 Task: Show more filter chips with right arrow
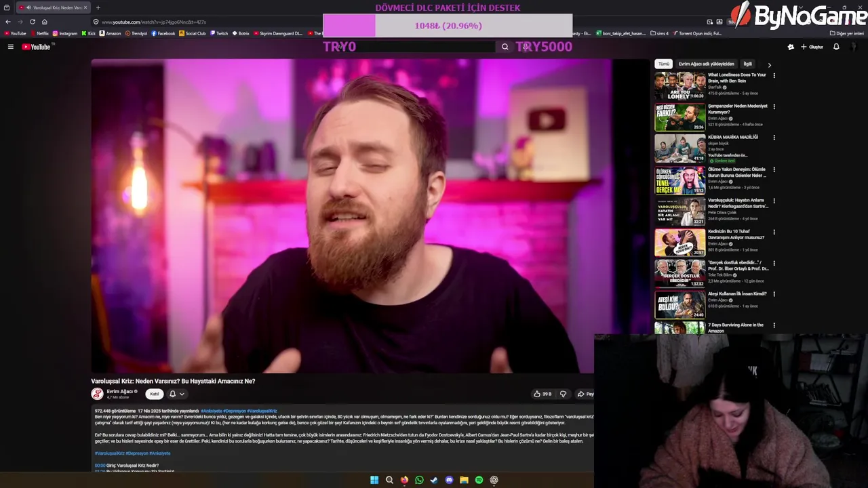[769, 64]
